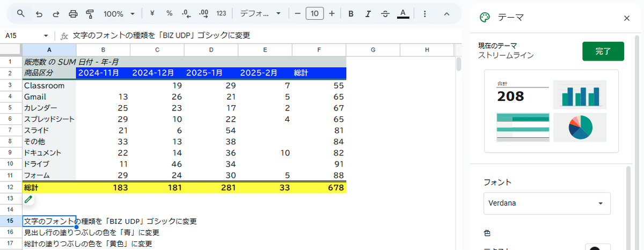Screen dimensions: 644x250
Task: Click the fx function icon
Action: (x=64, y=35)
